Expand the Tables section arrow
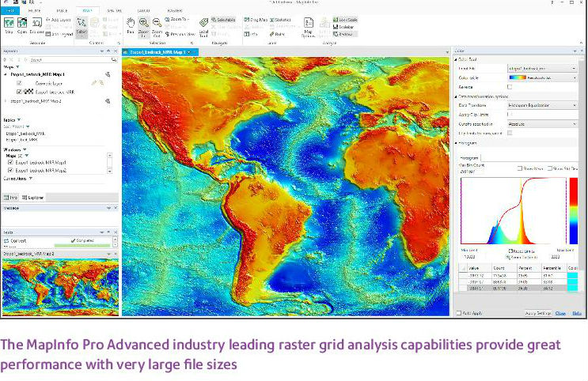Viewport: 588px width, 381px height. 19,120
